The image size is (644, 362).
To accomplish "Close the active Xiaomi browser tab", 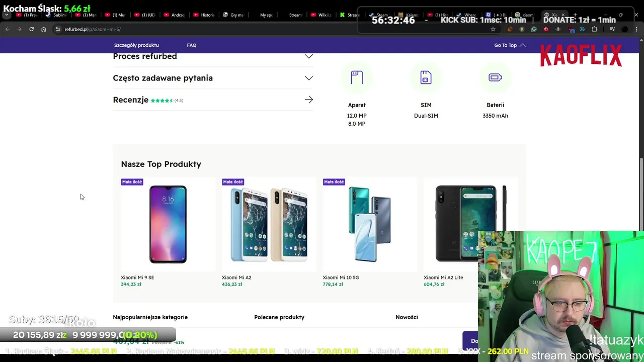I will tap(563, 15).
